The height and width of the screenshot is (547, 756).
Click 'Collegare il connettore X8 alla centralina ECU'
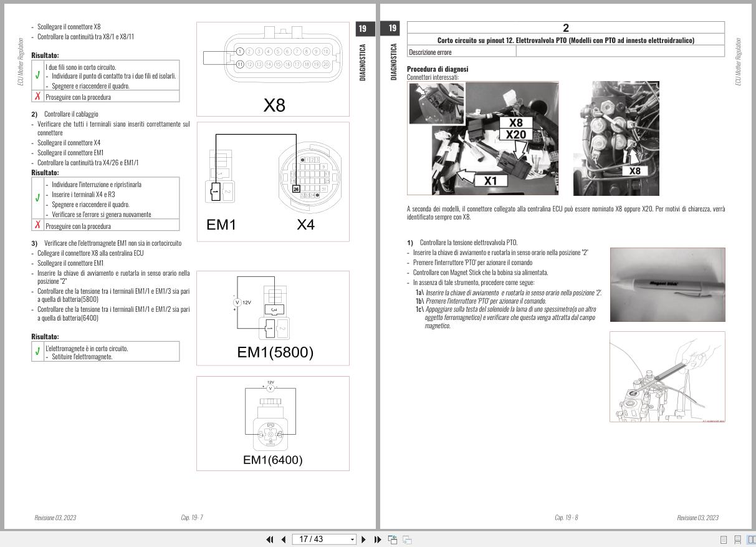pos(90,253)
